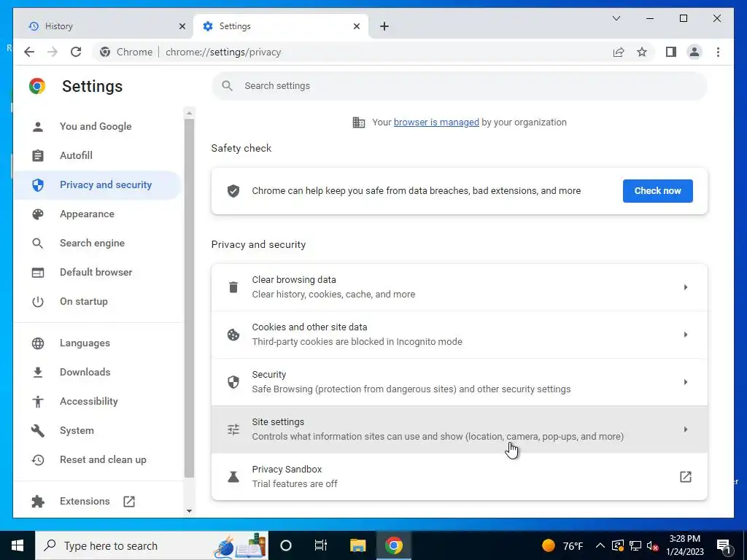Open You and Google section
Image resolution: width=747 pixels, height=560 pixels.
coord(97,126)
